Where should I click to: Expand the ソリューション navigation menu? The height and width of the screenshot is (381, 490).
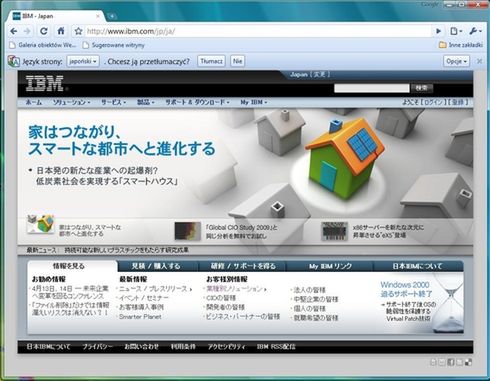[71, 102]
